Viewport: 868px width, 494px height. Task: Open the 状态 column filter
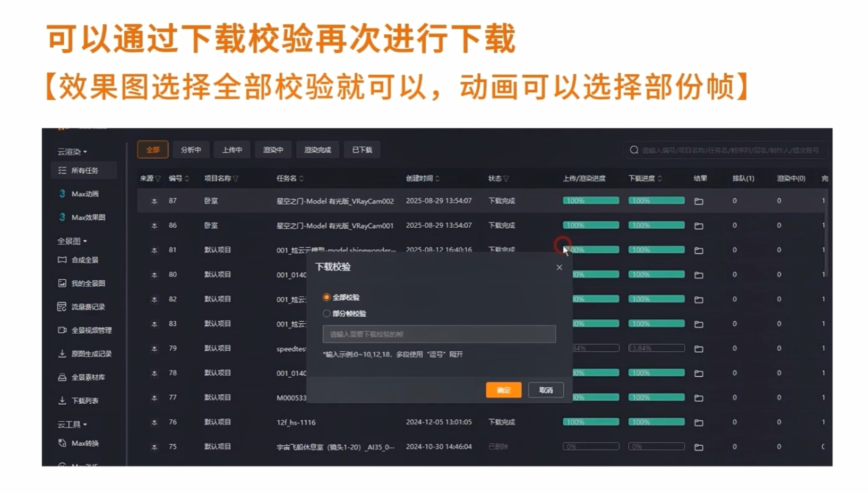click(x=506, y=179)
